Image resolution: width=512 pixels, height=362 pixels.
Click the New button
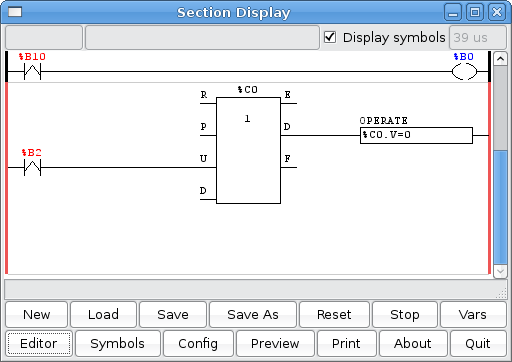pyautogui.click(x=36, y=314)
